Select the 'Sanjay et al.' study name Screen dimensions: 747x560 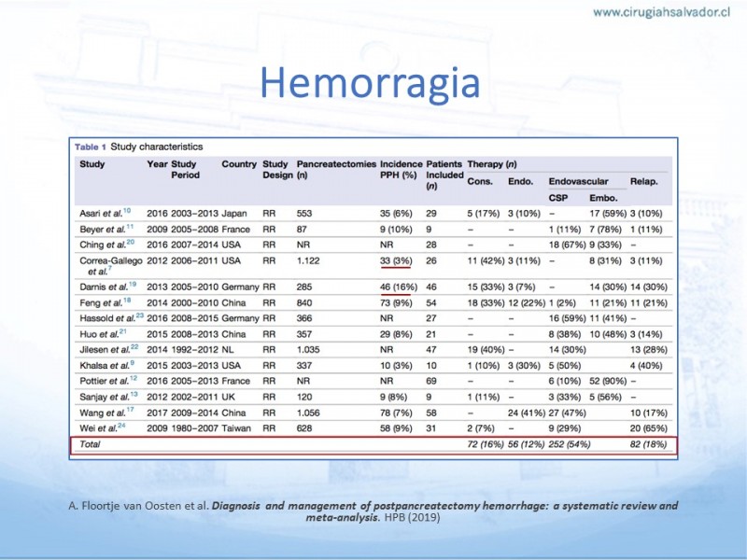click(x=105, y=397)
